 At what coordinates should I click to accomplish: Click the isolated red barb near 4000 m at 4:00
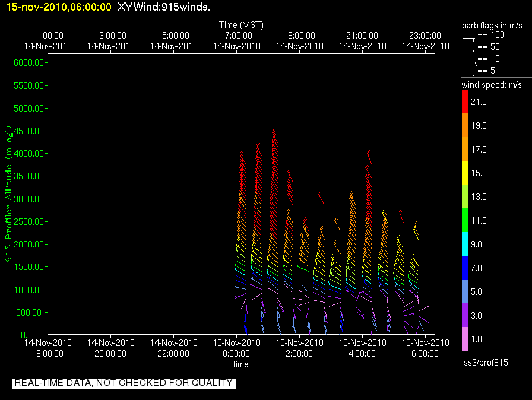point(369,158)
